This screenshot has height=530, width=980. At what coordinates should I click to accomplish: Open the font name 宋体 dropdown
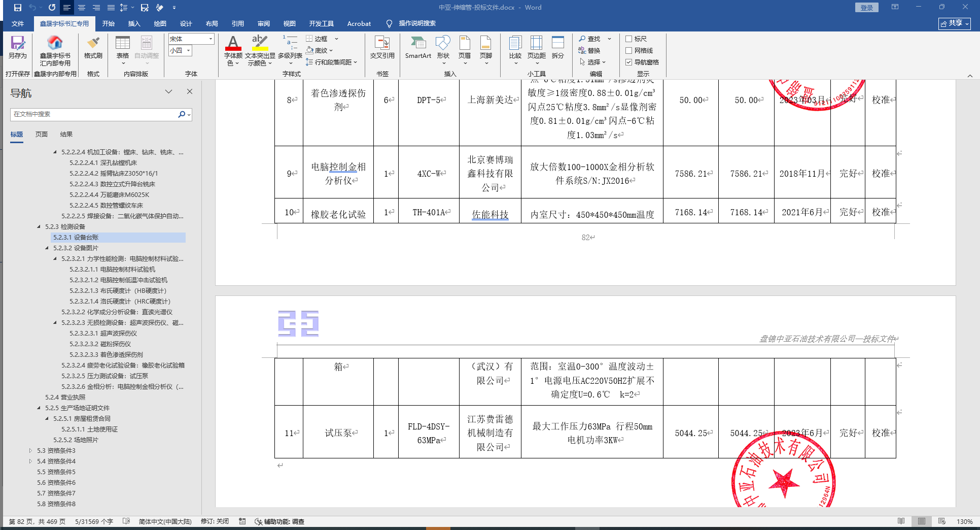pyautogui.click(x=211, y=39)
